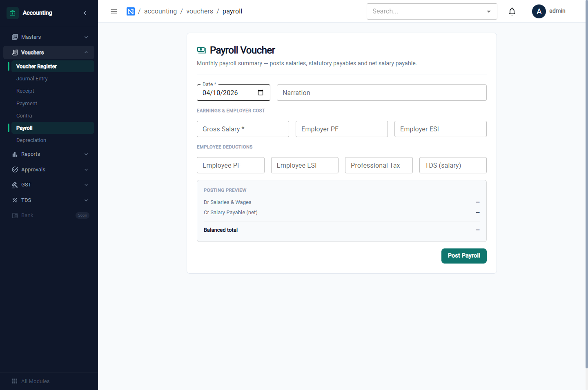Expand the GST chevron
The width and height of the screenshot is (588, 390).
pyautogui.click(x=86, y=185)
